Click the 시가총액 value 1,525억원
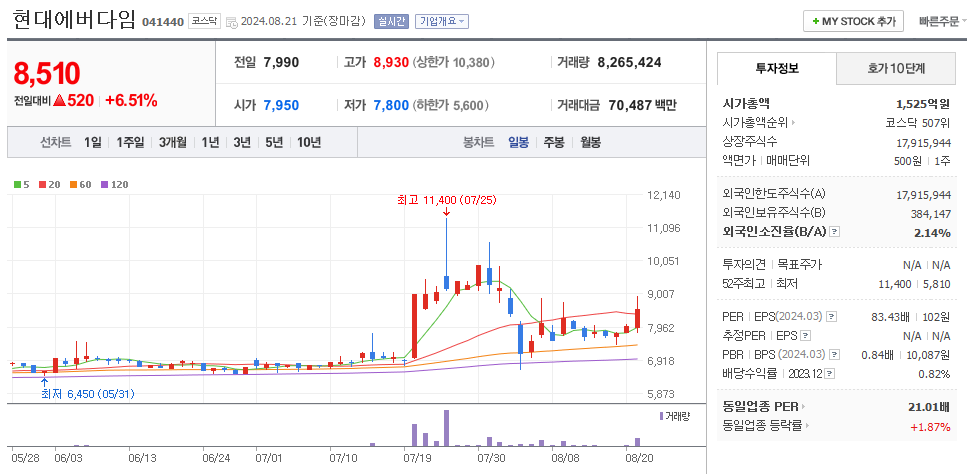The image size is (971, 474). [923, 104]
